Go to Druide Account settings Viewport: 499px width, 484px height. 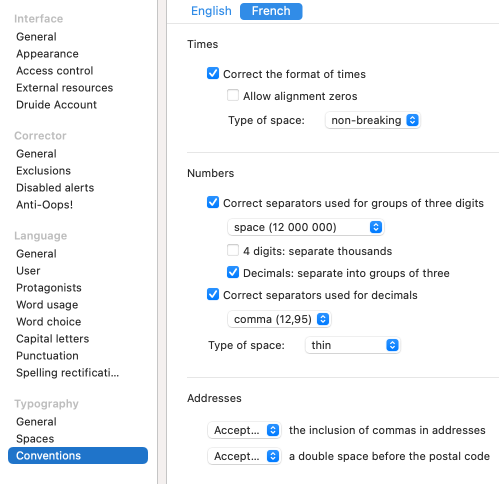point(56,105)
